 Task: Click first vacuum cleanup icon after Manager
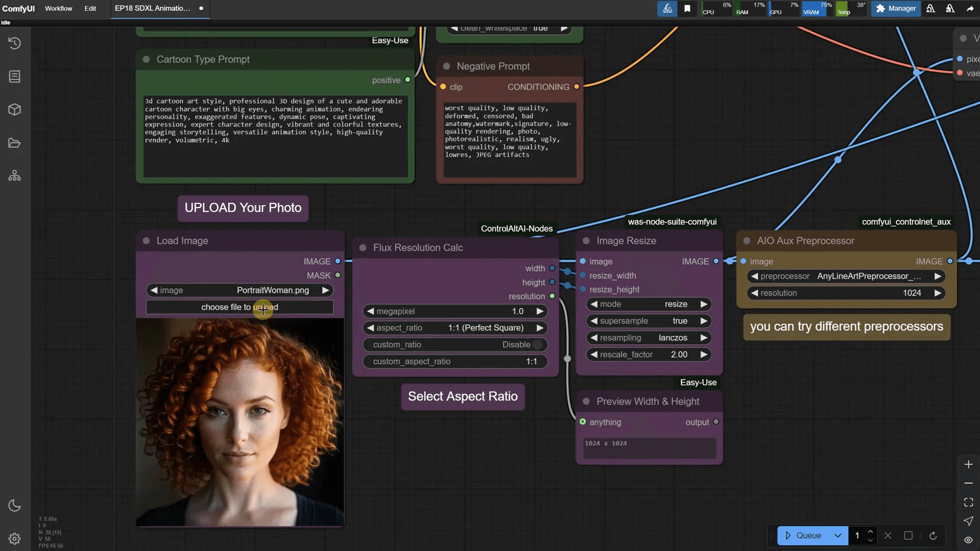(931, 9)
